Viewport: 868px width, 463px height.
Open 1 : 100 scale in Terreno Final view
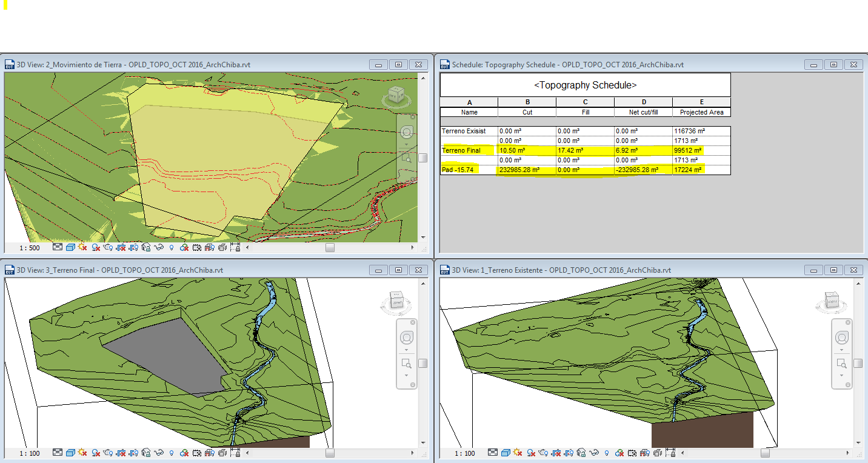29,453
